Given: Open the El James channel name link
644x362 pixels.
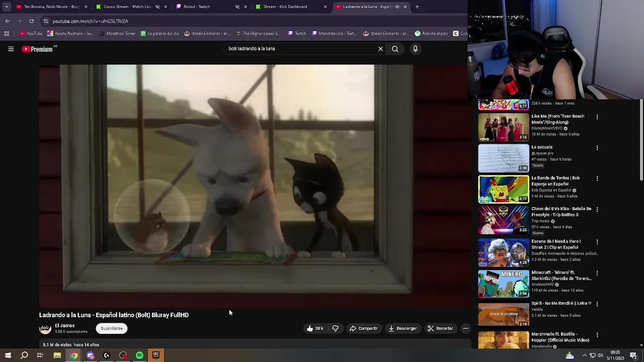Looking at the screenshot, I should (x=64, y=326).
